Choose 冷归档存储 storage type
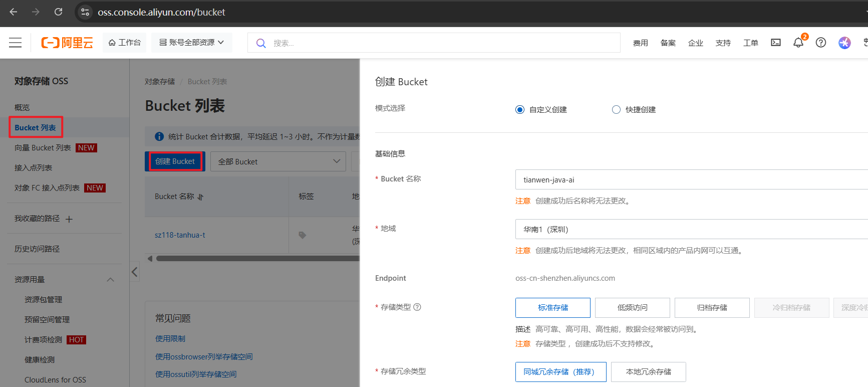 point(792,308)
